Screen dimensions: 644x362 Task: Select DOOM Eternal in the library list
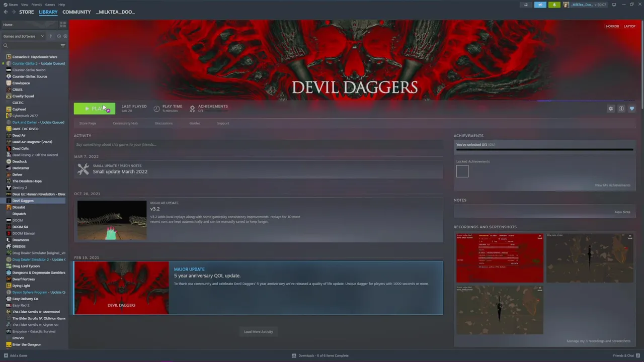tap(23, 233)
